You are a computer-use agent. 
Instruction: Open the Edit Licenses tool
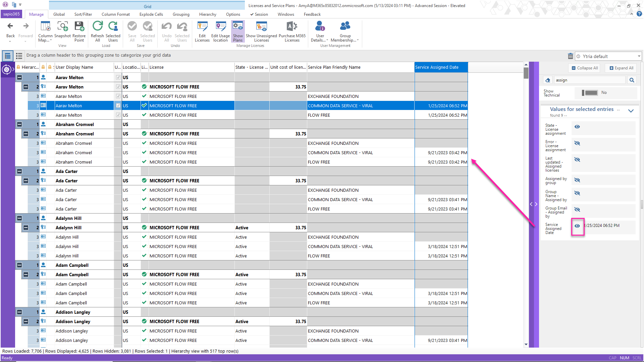click(202, 32)
